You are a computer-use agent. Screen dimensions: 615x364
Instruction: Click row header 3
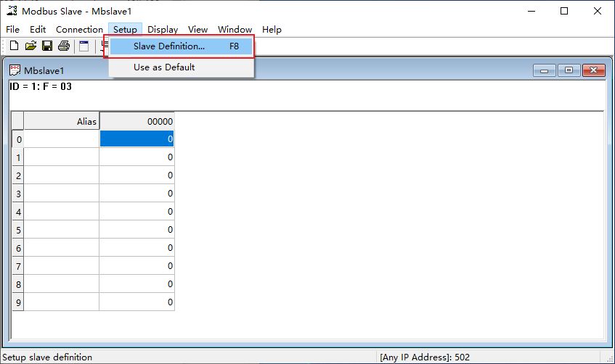coord(18,193)
